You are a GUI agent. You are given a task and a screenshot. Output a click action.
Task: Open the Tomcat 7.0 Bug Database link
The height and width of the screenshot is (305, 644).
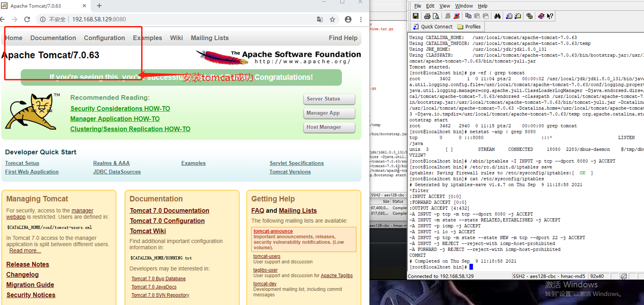(x=158, y=279)
